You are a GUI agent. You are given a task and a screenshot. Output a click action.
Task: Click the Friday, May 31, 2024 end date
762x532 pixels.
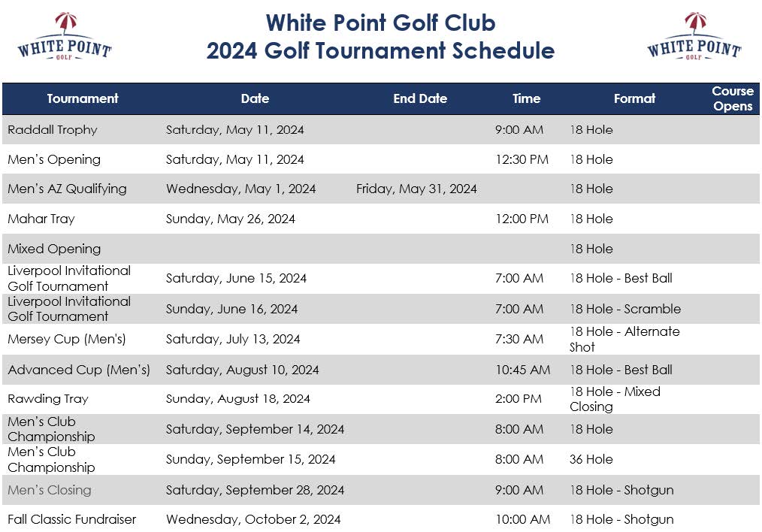tap(416, 189)
